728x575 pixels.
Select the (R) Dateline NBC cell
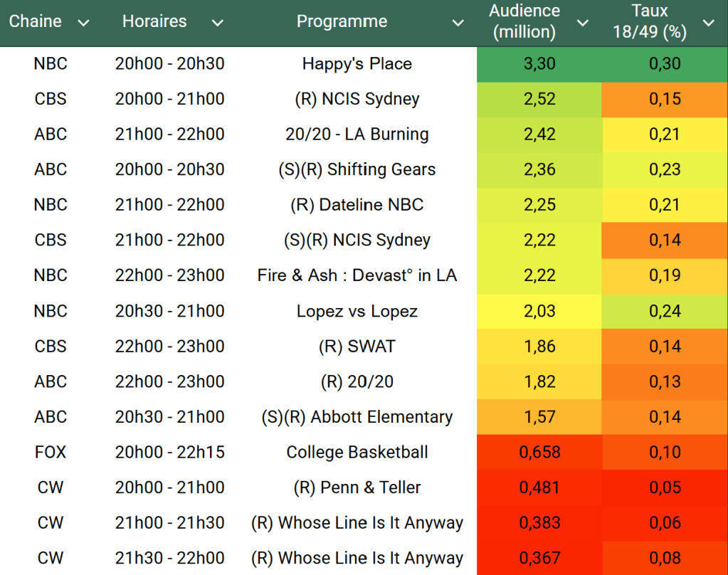[x=357, y=205]
